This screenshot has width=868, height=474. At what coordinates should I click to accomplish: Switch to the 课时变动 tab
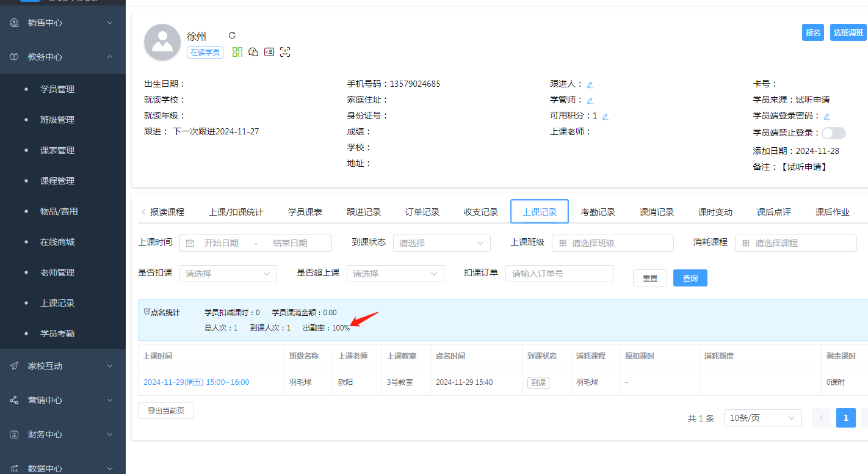715,212
